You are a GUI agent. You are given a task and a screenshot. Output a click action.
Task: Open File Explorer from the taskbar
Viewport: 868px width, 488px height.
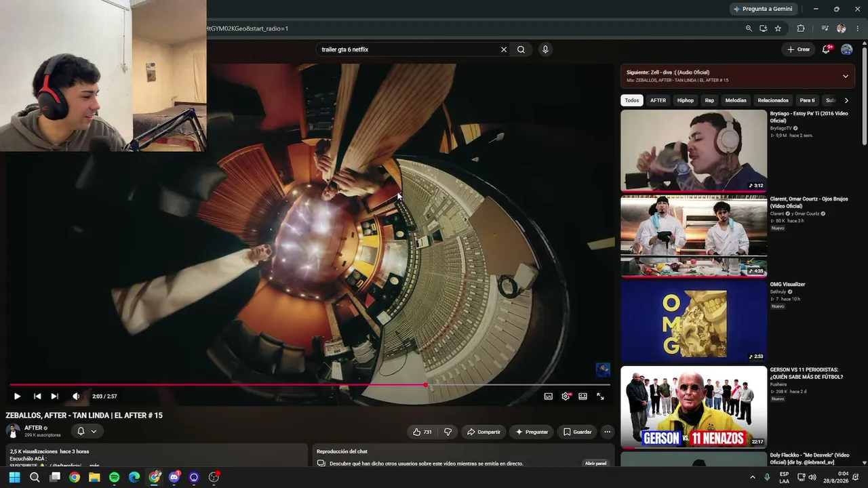(x=94, y=477)
